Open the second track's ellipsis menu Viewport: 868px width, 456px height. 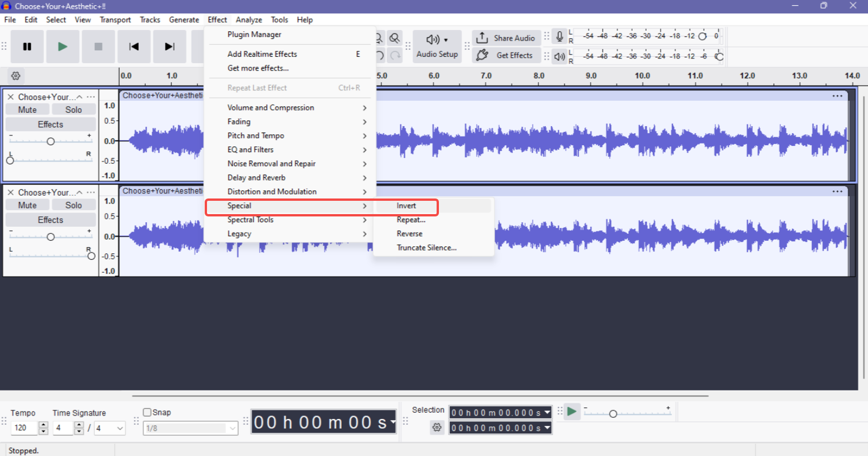click(x=91, y=193)
